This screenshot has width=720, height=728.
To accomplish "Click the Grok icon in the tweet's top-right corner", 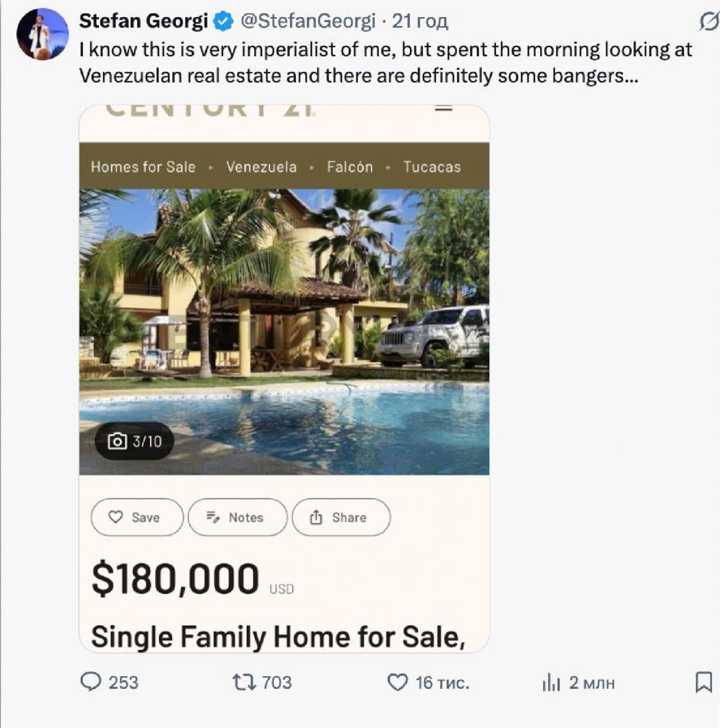I will click(x=708, y=22).
